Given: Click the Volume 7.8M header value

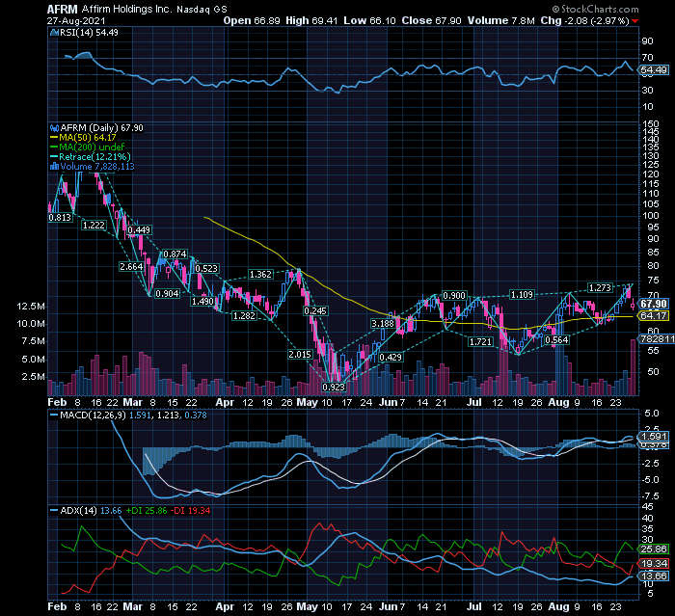Looking at the screenshot, I should coord(501,20).
